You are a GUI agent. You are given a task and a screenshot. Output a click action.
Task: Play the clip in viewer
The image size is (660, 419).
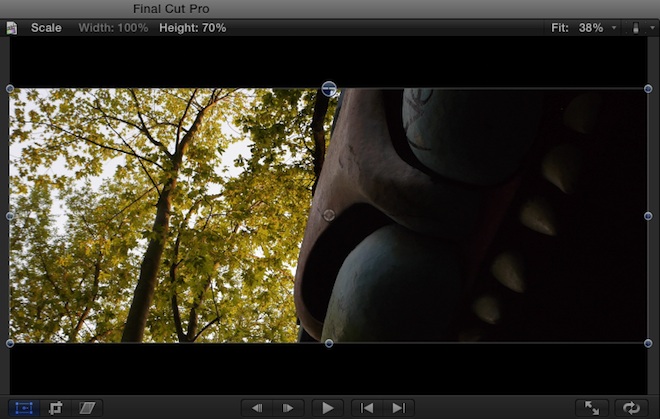[x=327, y=408]
